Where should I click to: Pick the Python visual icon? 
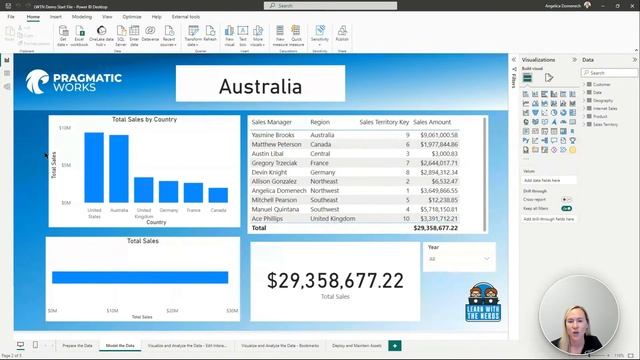pyautogui.click(x=526, y=140)
